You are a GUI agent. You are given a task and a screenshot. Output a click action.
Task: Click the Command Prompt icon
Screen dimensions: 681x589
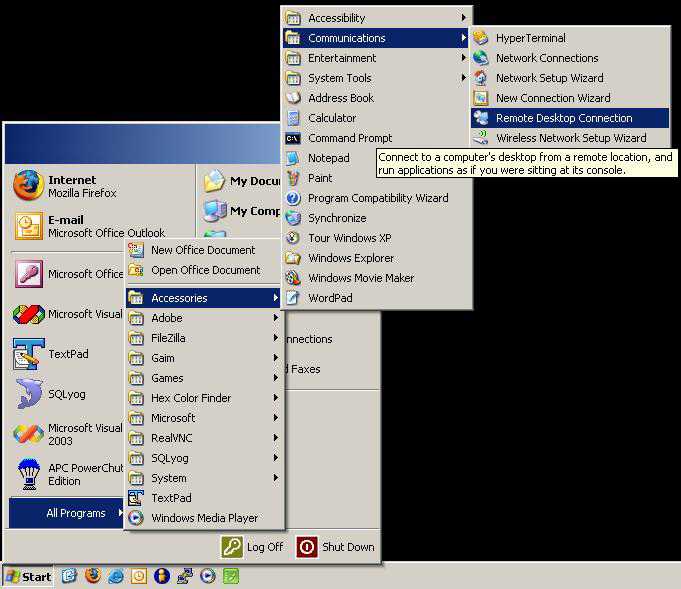[x=293, y=138]
